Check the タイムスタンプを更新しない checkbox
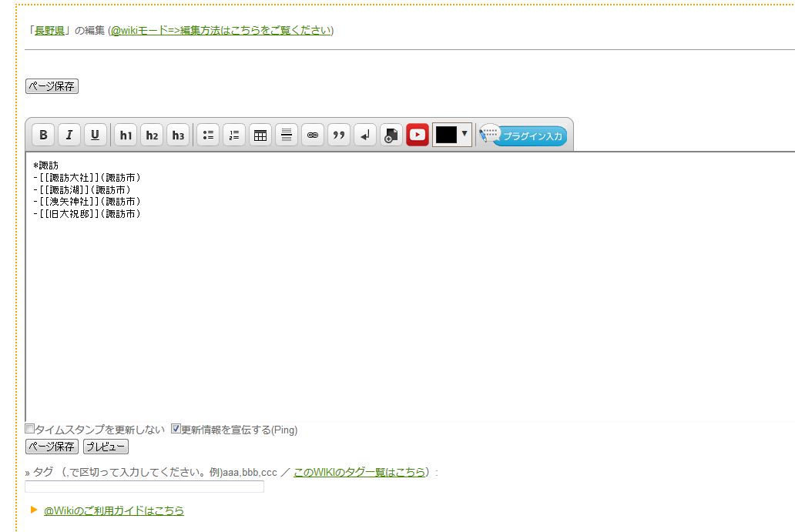This screenshot has width=795, height=532. [30, 429]
